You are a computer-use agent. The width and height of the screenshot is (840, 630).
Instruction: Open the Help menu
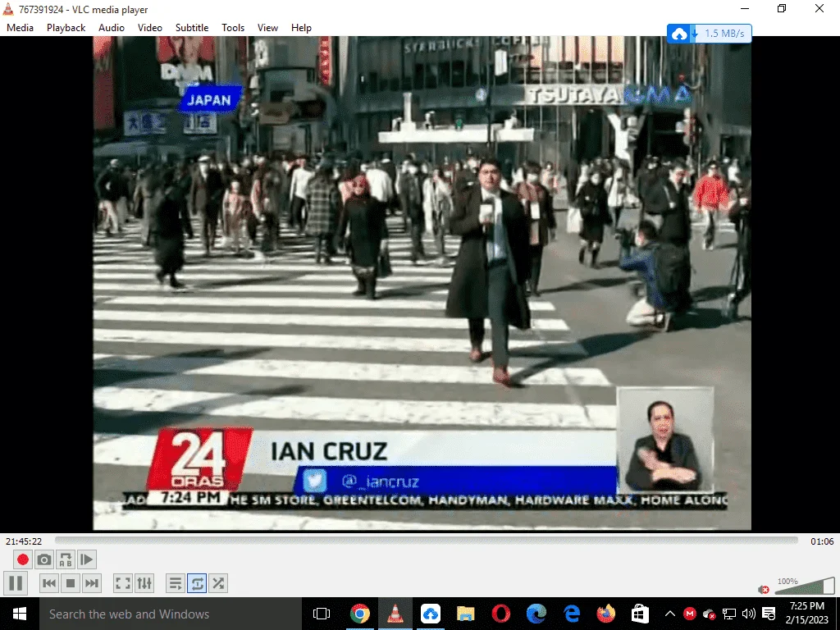coord(301,28)
